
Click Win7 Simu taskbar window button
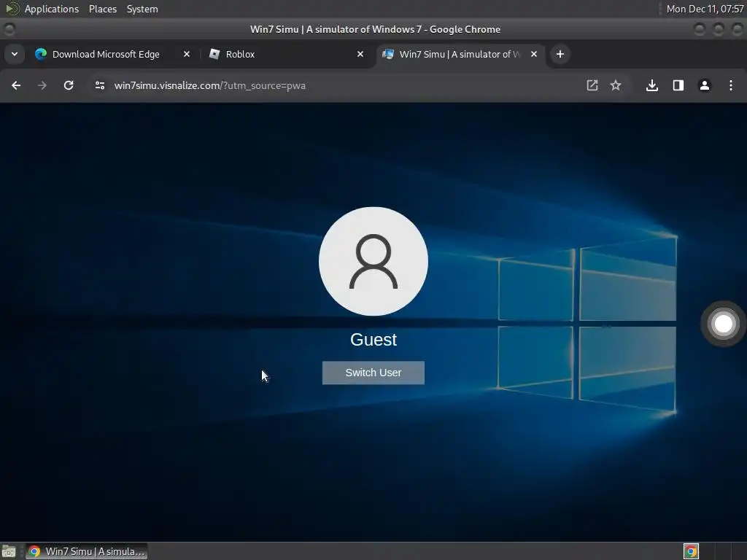click(x=86, y=551)
